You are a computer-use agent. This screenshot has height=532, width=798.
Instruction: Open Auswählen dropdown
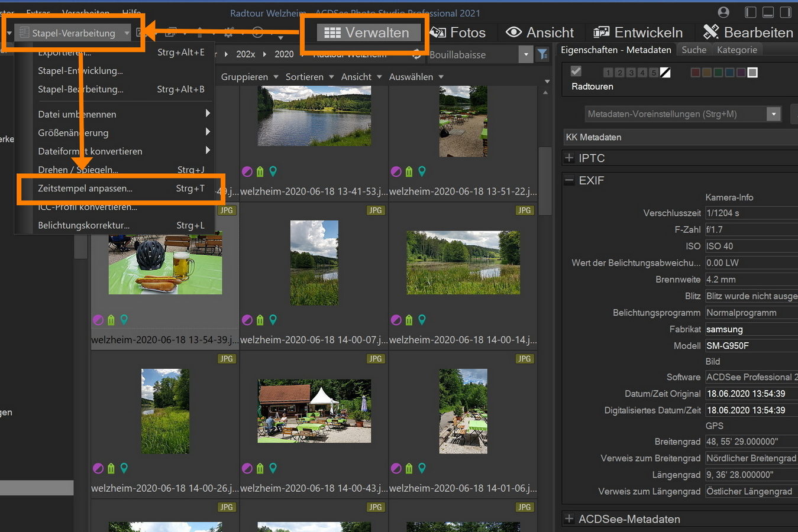(416, 77)
